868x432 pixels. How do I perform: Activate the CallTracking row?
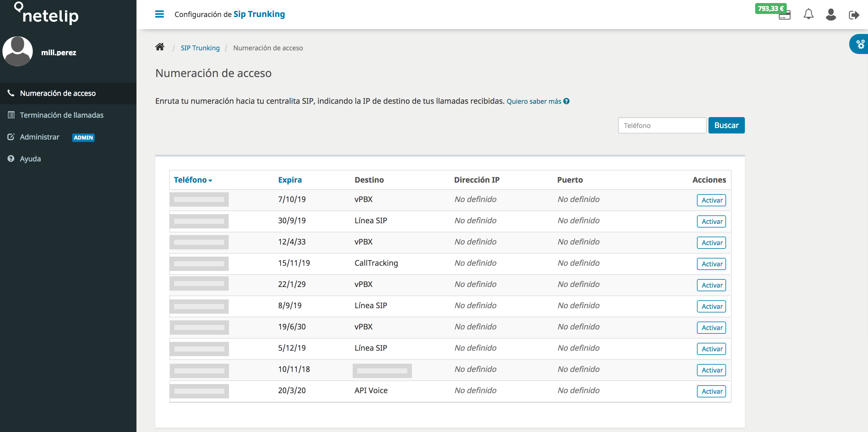(x=711, y=264)
